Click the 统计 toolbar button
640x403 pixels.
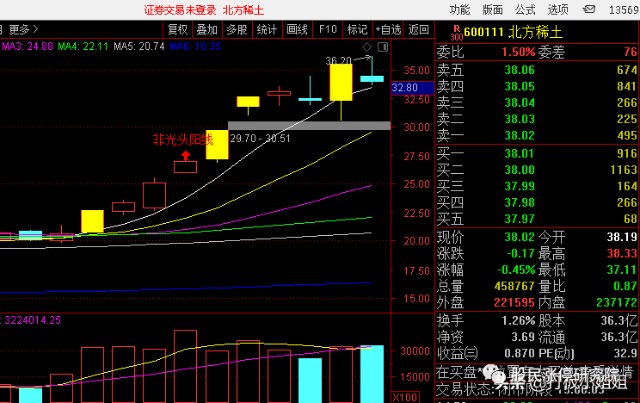coord(267,29)
